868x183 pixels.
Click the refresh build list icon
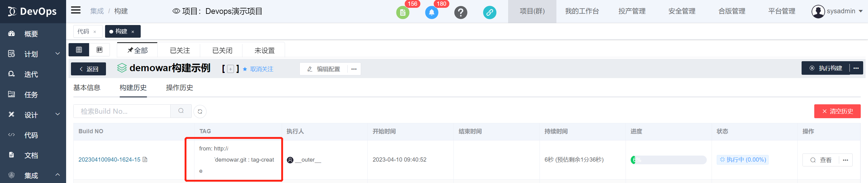(x=200, y=111)
